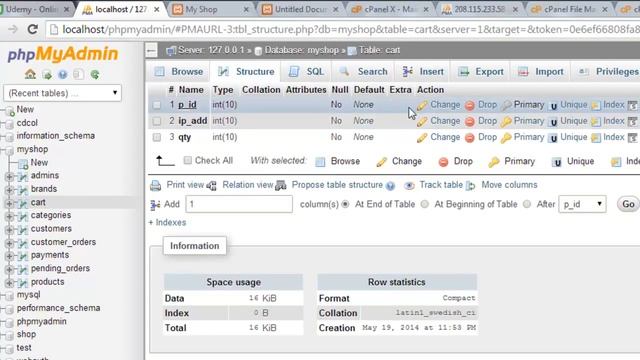Screen dimensions: 640x360
Task: Expand the products table node
Action: [9, 282]
